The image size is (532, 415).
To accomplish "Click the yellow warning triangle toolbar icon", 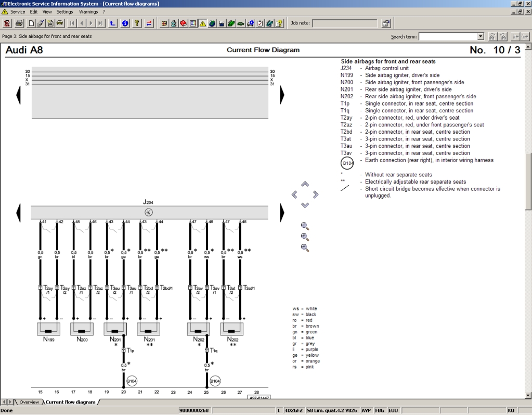I will pos(202,23).
